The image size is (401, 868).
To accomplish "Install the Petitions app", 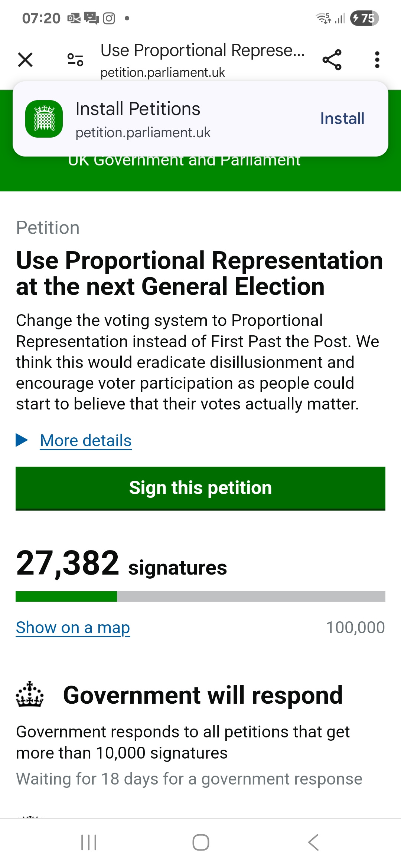I will click(342, 119).
